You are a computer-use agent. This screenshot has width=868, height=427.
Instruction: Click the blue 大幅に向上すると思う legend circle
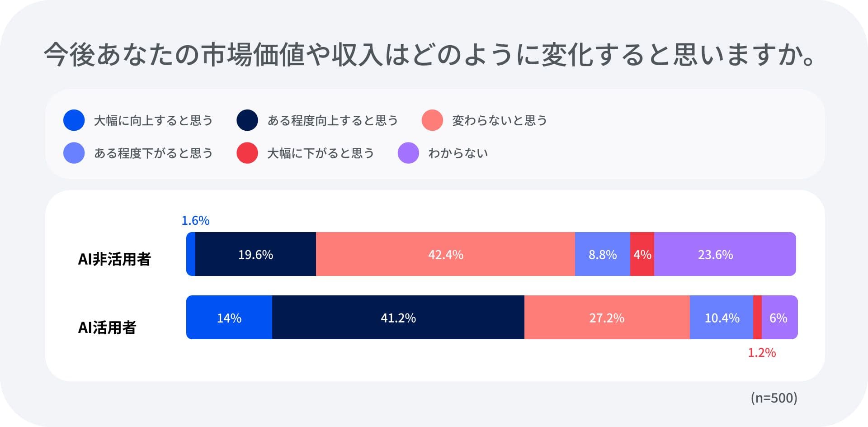pos(74,120)
